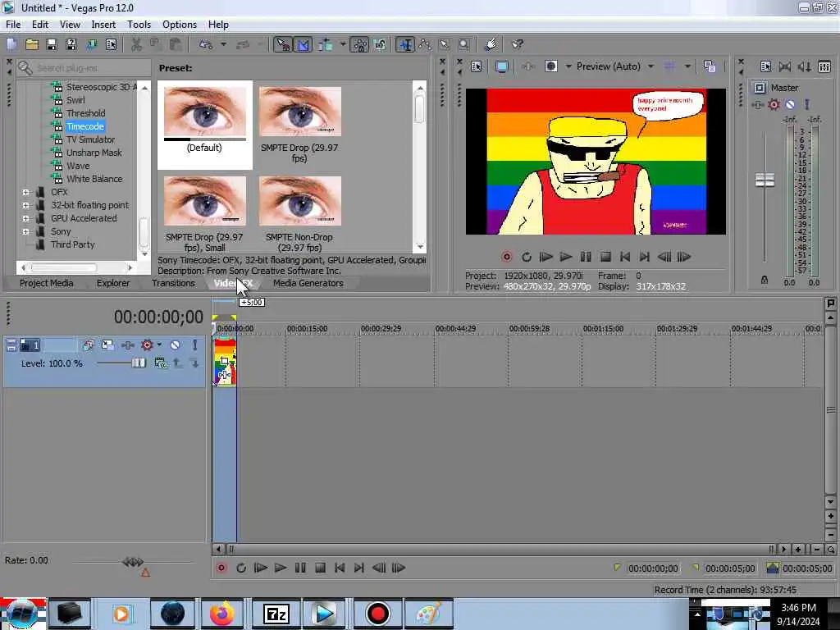
Task: Open Preview (Auto) quality dropdown
Action: click(x=615, y=66)
